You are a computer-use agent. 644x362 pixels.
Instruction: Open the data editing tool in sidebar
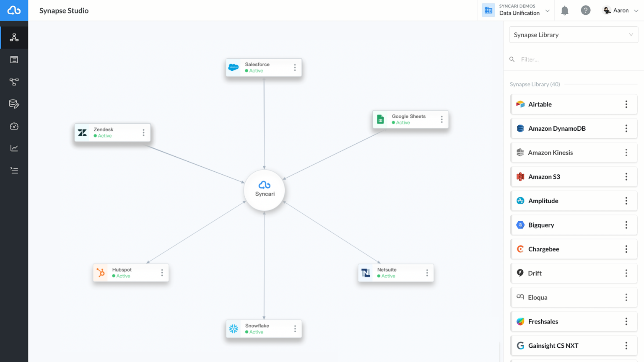pyautogui.click(x=14, y=104)
